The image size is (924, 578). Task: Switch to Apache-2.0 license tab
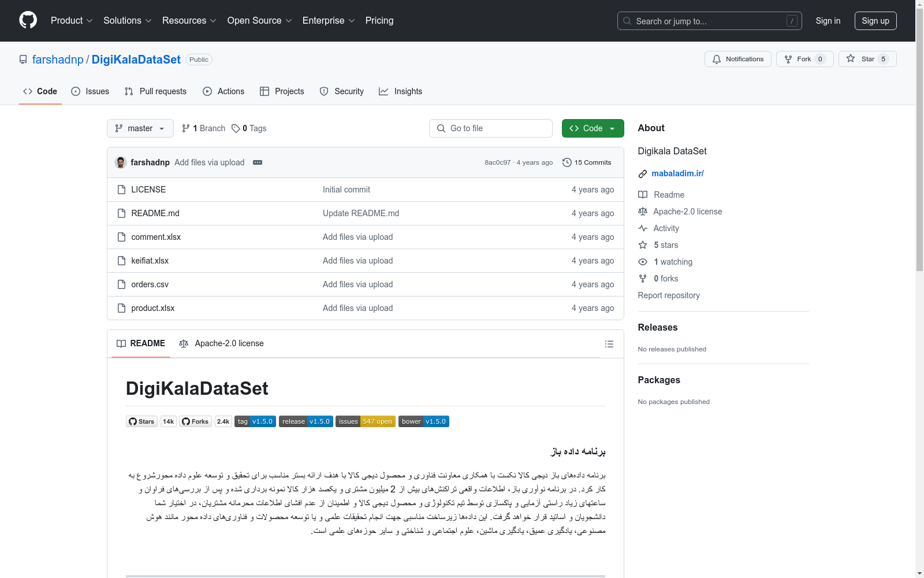click(x=222, y=343)
